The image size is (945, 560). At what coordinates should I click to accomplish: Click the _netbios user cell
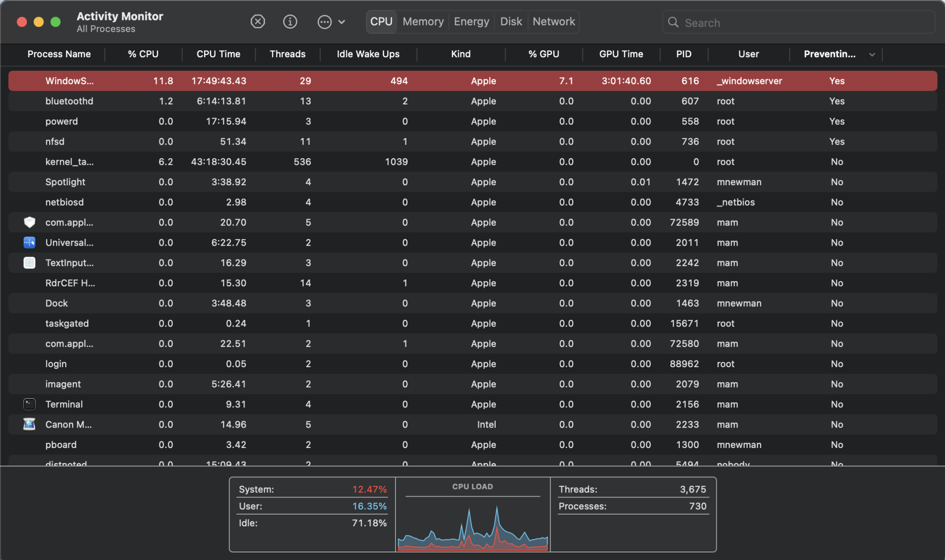click(736, 202)
